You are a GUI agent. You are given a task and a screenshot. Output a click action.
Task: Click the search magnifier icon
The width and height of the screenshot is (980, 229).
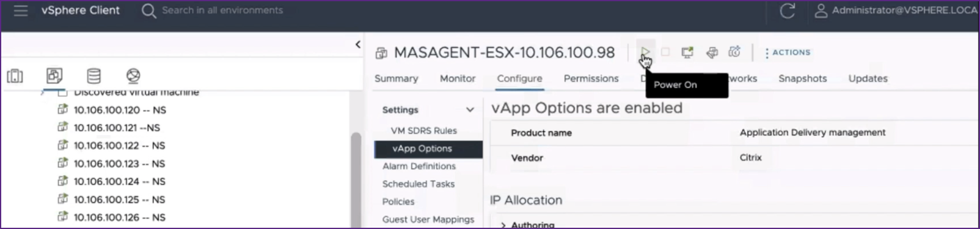148,10
